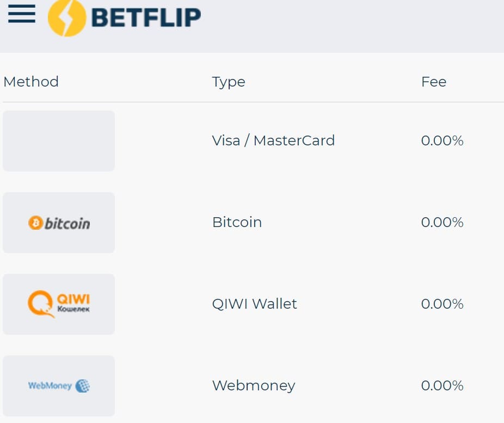This screenshot has height=423, width=504.
Task: Click the Bitcoin 0.00% fee value
Action: point(442,222)
